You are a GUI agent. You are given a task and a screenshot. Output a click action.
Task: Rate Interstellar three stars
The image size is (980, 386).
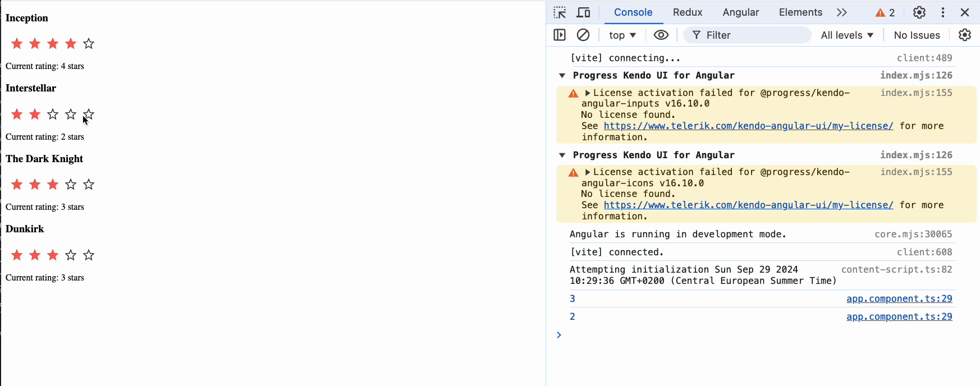pos(53,114)
